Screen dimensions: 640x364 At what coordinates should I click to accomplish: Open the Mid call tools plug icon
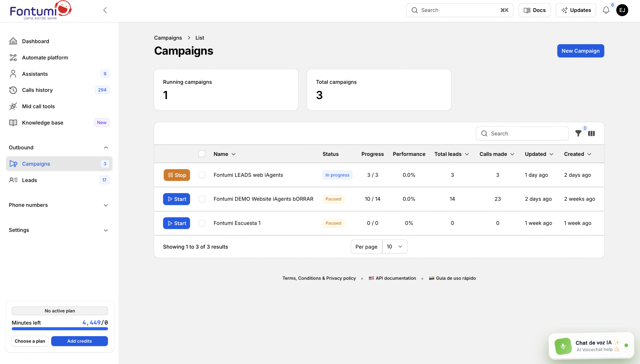(x=13, y=106)
